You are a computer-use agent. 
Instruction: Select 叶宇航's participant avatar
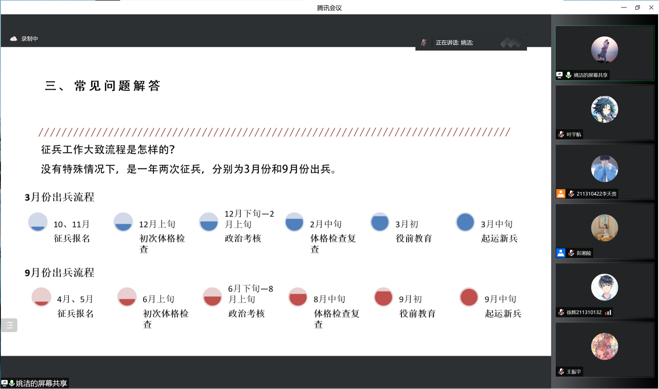(x=604, y=109)
